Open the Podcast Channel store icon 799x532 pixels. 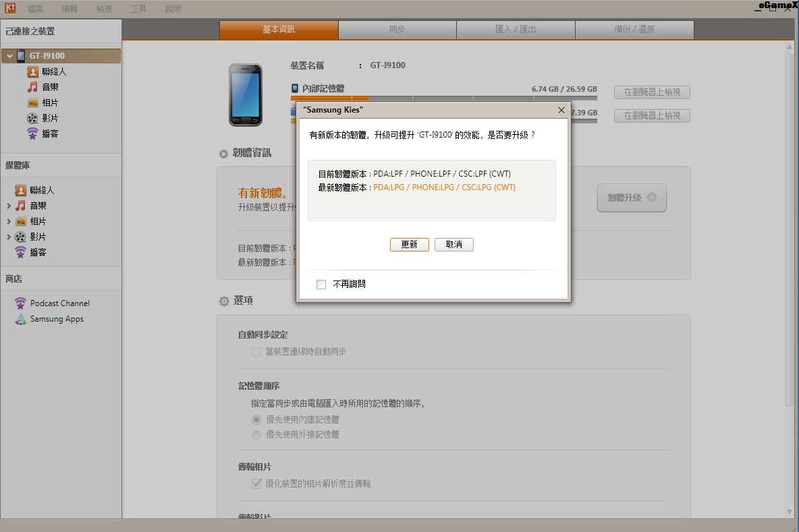coord(20,303)
